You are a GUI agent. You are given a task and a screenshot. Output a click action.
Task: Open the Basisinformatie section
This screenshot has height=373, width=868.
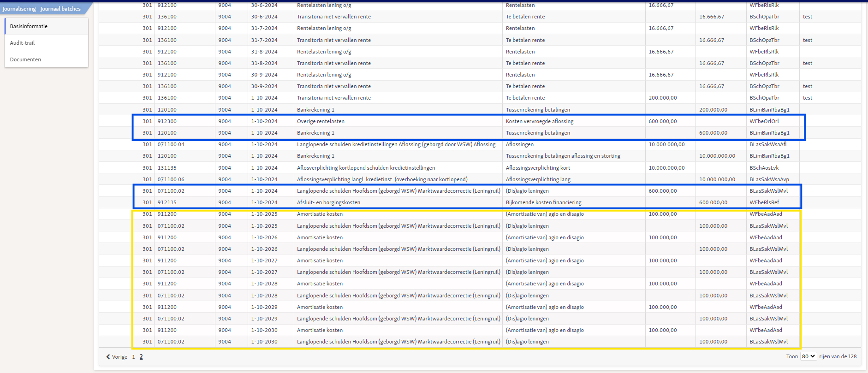[x=46, y=26]
